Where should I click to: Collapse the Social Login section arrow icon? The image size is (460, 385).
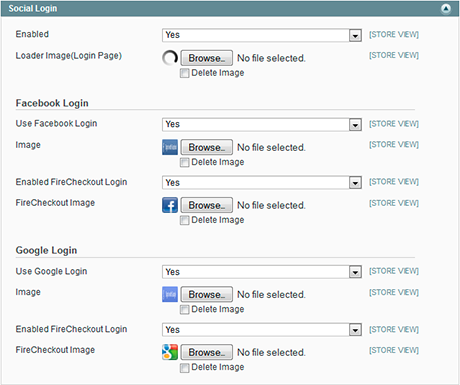tap(446, 9)
